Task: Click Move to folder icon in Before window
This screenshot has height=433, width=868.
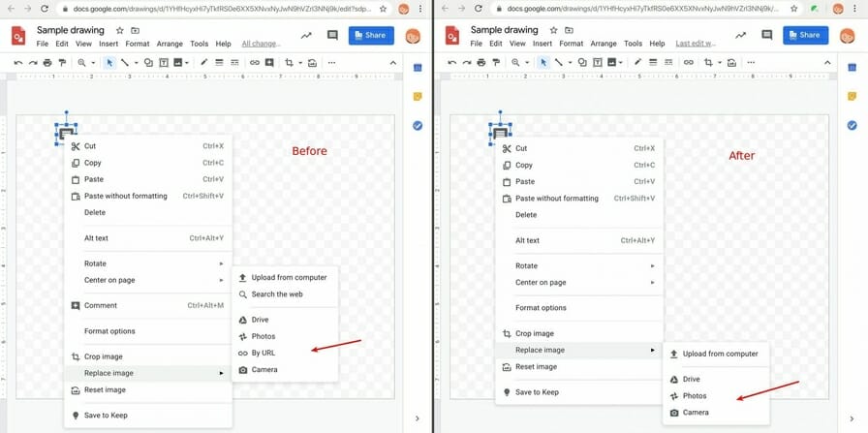Action: pyautogui.click(x=135, y=30)
